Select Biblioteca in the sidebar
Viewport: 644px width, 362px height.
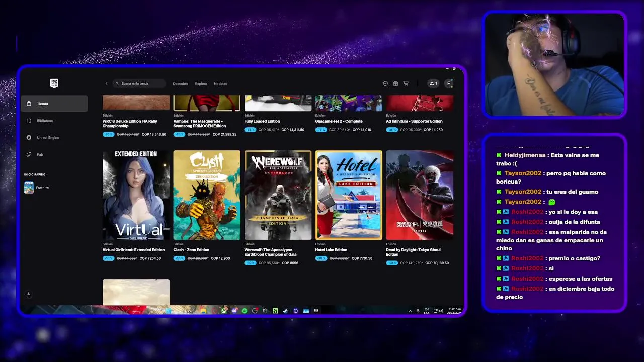tap(54, 121)
